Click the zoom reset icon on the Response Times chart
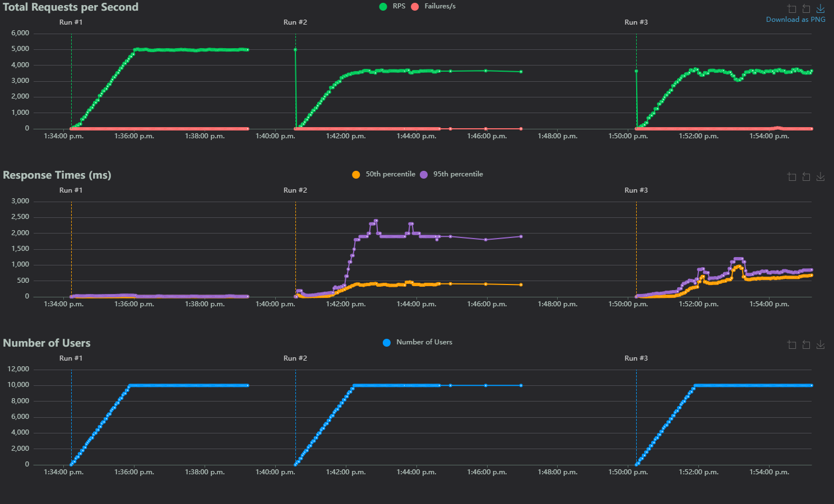 tap(806, 176)
